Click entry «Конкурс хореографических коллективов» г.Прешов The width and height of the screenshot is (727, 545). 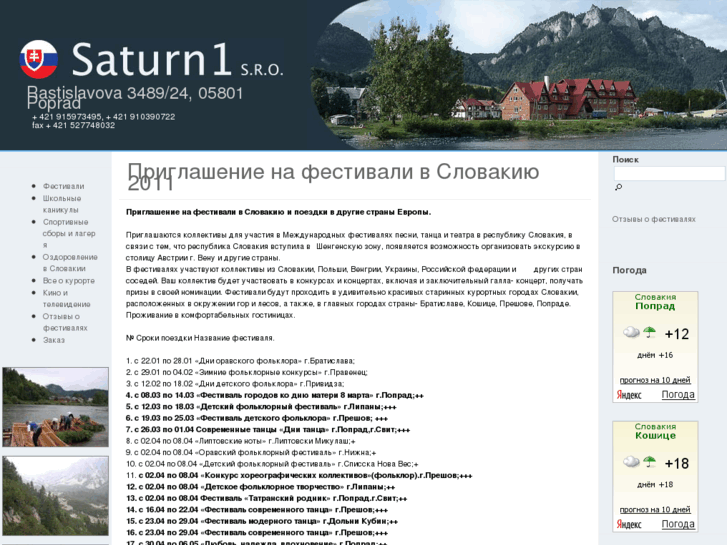(x=299, y=475)
